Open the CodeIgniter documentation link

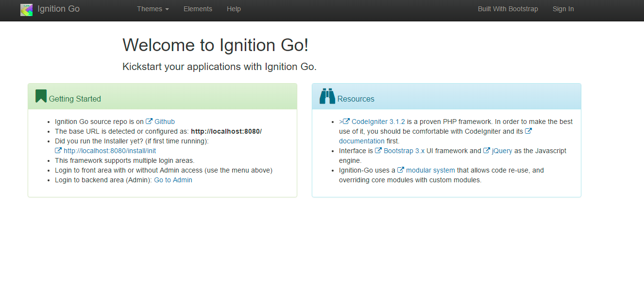(361, 141)
